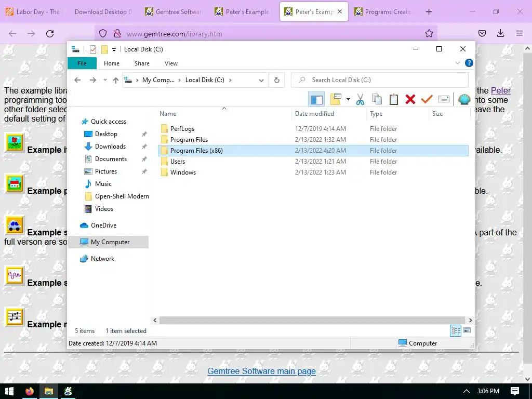This screenshot has height=399, width=532.
Task: Open Firefox downloads panel icon
Action: [x=500, y=33]
